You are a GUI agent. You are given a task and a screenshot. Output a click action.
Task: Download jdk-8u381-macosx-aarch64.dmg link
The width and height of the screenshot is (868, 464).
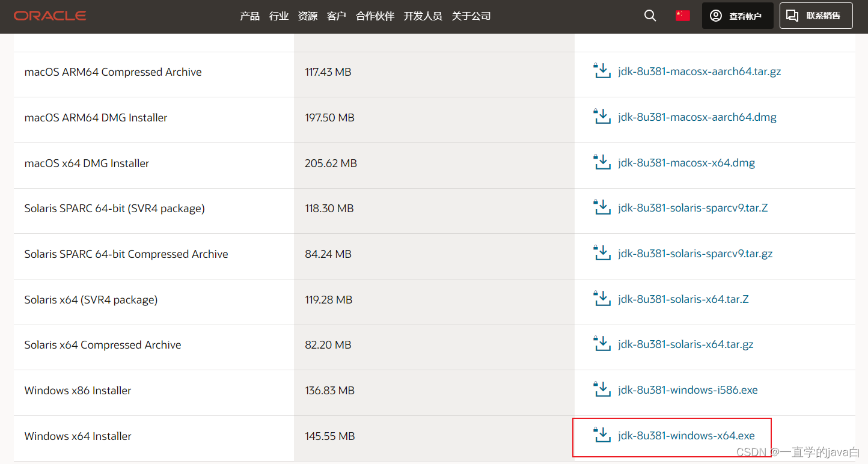(x=697, y=117)
